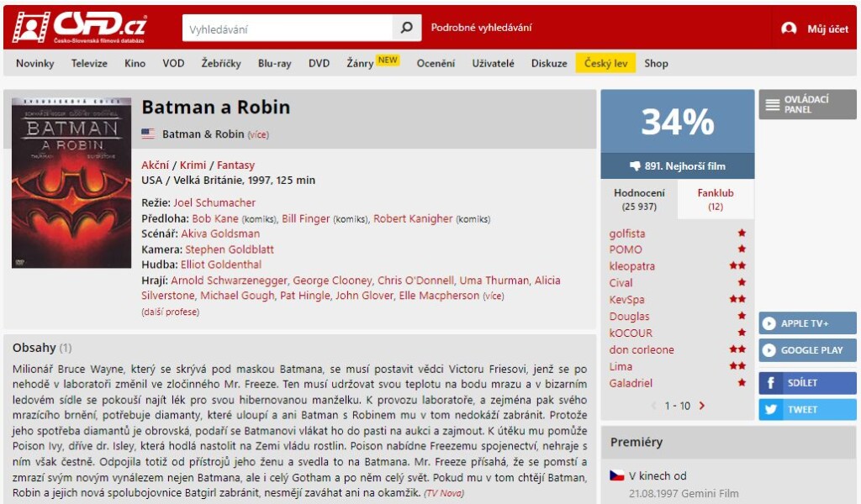Open the DVD menu item
Image resolution: width=861 pixels, height=504 pixels.
point(319,64)
